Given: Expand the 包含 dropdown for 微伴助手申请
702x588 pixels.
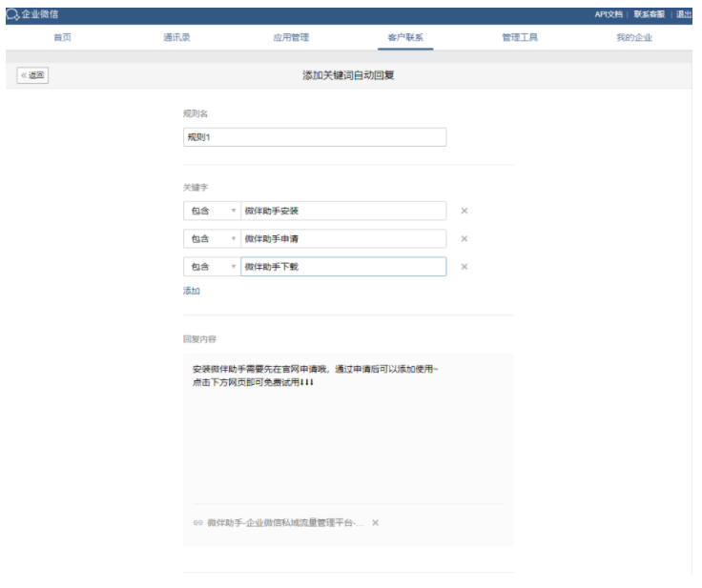Looking at the screenshot, I should (x=211, y=239).
